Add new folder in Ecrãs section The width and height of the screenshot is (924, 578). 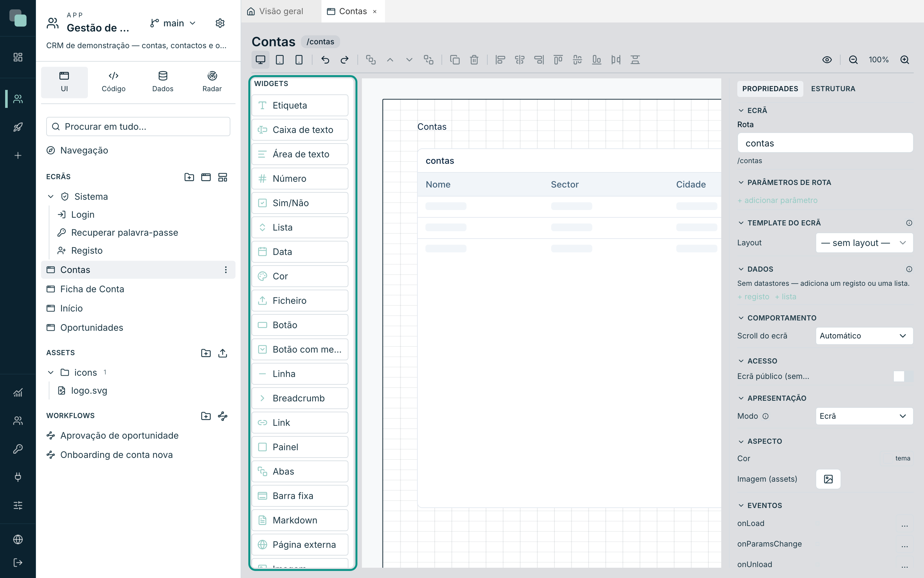[x=189, y=177]
